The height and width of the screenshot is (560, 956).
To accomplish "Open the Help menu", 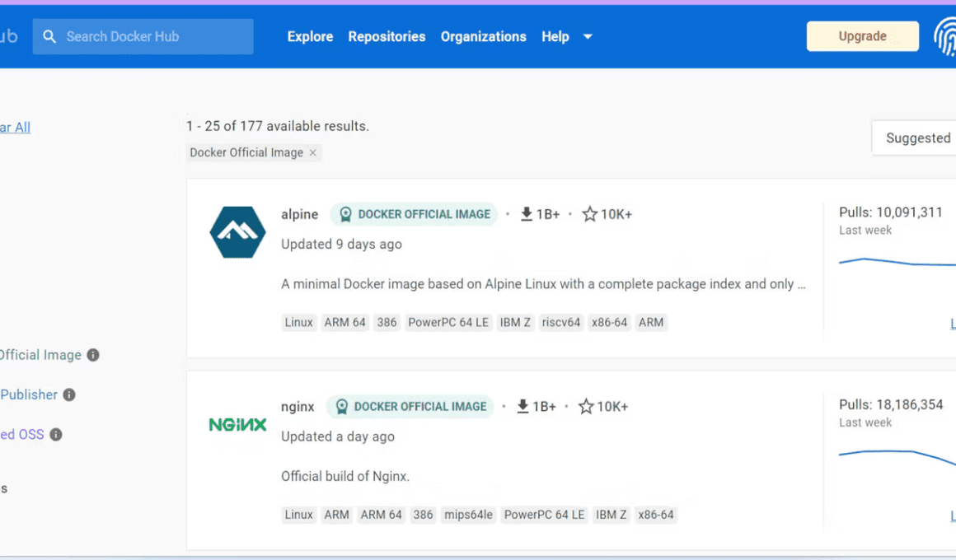I will [x=555, y=36].
